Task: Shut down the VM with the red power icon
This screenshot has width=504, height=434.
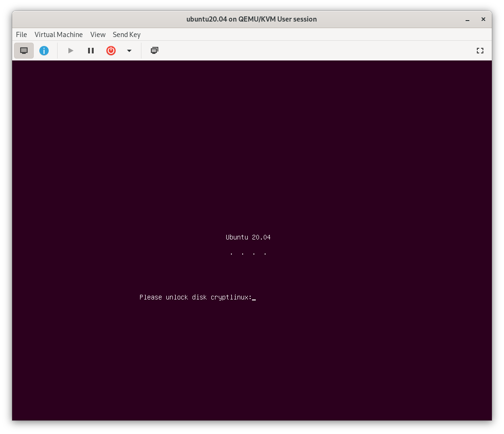Action: click(x=111, y=51)
